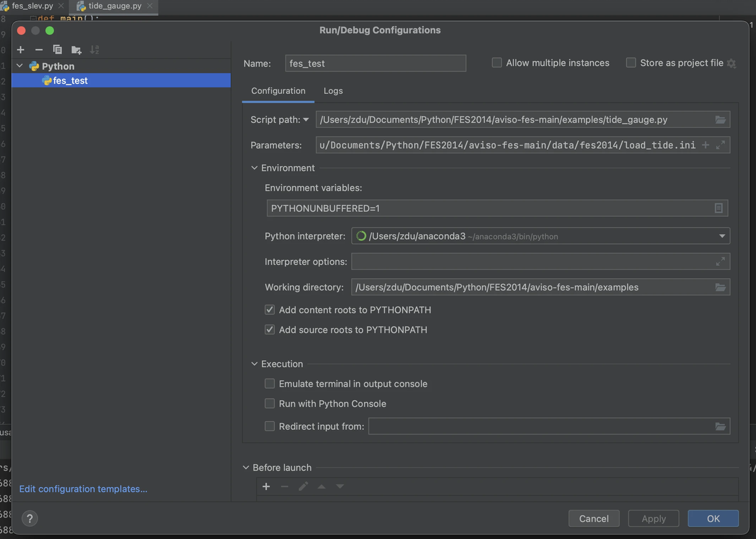
Task: Click Edit configuration templates link
Action: pyautogui.click(x=83, y=489)
